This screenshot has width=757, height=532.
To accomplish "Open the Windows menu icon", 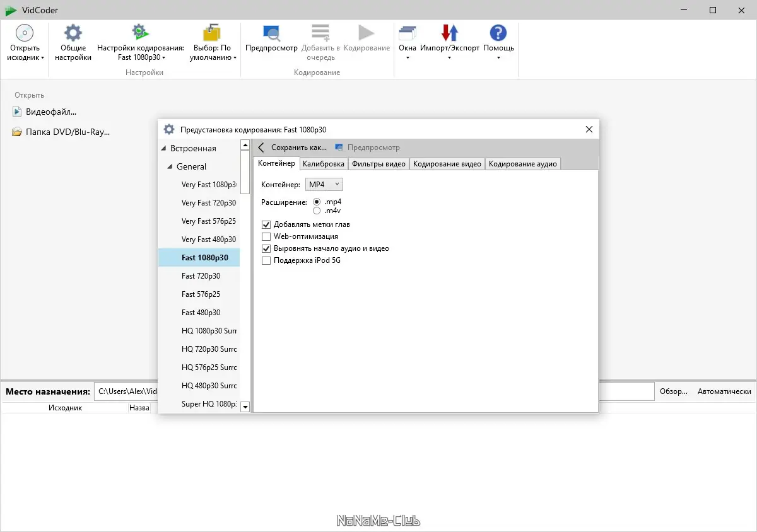I will (x=408, y=33).
